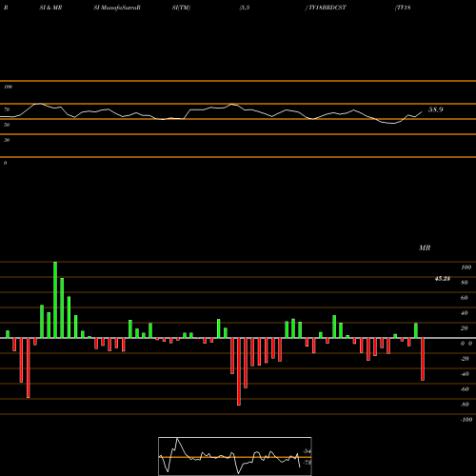
Task: Click the MR axis label 80
Action: coord(465,283)
